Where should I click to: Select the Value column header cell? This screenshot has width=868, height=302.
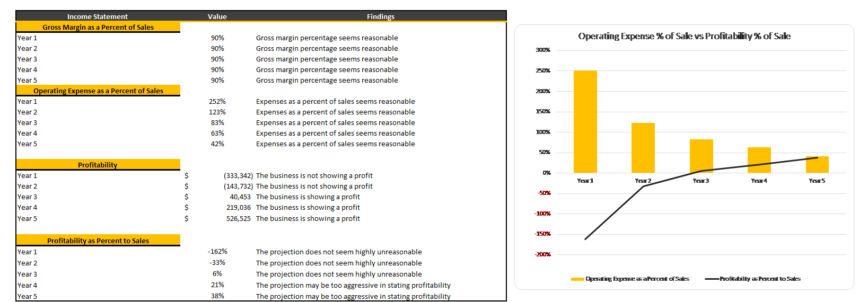point(217,16)
